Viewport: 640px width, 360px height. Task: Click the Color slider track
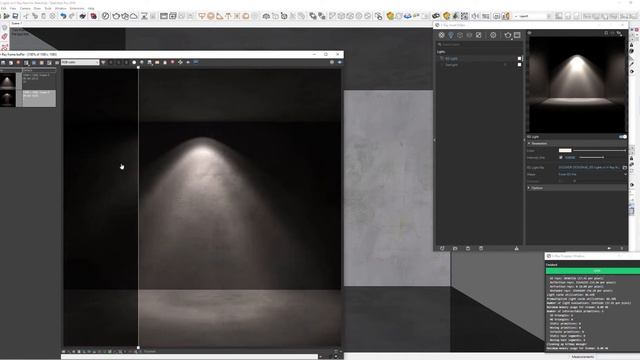(x=599, y=150)
